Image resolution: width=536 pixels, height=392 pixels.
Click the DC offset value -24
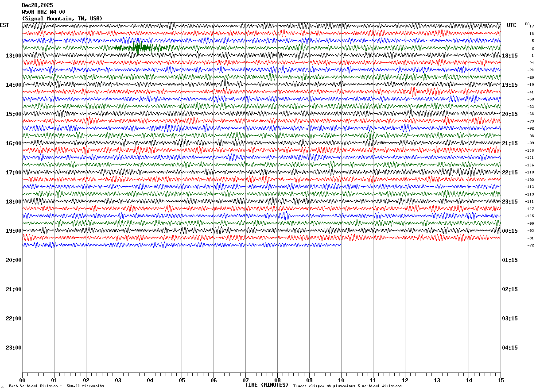point(531,63)
